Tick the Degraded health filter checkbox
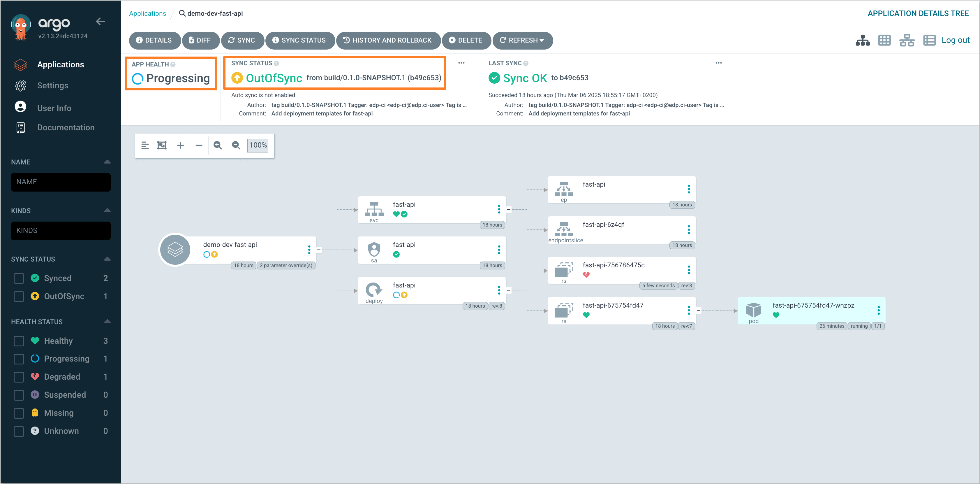 click(19, 377)
